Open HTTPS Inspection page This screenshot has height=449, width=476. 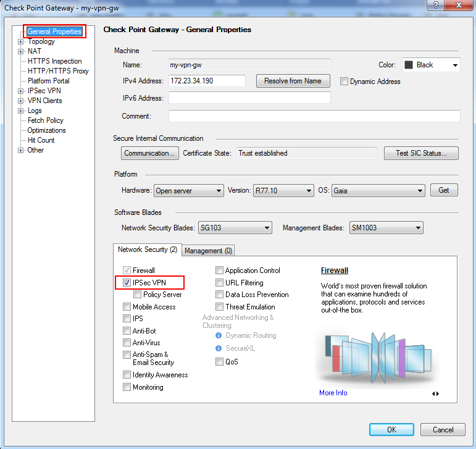55,61
